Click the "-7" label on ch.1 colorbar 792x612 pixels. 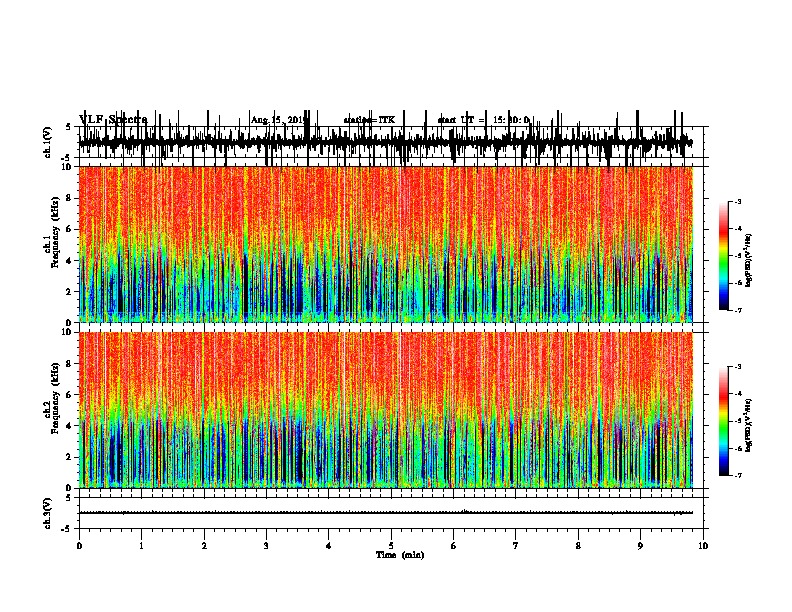coord(737,310)
